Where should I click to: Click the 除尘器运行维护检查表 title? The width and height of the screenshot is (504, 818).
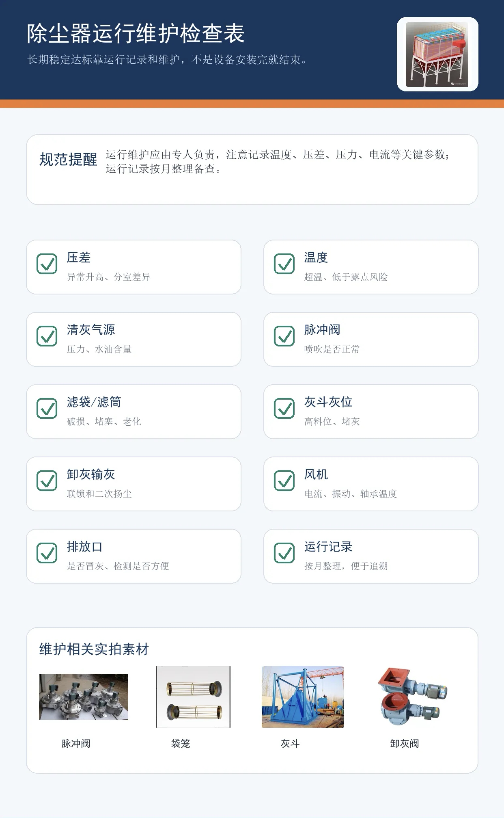[x=136, y=33]
